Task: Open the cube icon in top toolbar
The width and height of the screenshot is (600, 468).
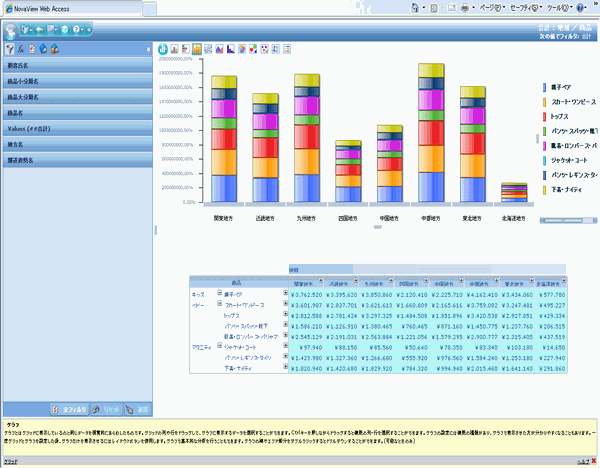Action: tap(65, 29)
